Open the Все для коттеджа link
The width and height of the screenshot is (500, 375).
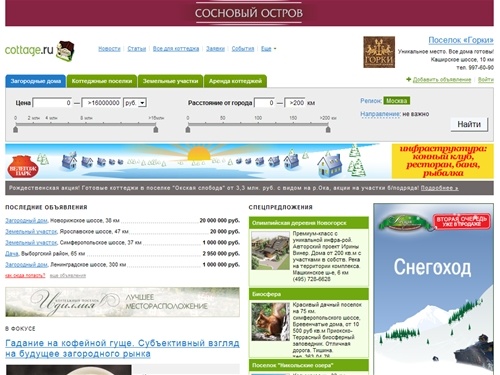click(176, 49)
